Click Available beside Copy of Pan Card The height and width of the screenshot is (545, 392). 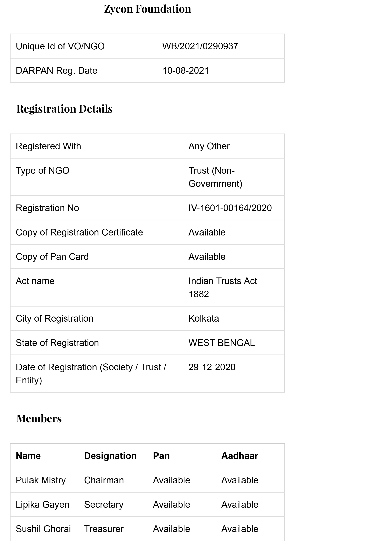point(207,257)
